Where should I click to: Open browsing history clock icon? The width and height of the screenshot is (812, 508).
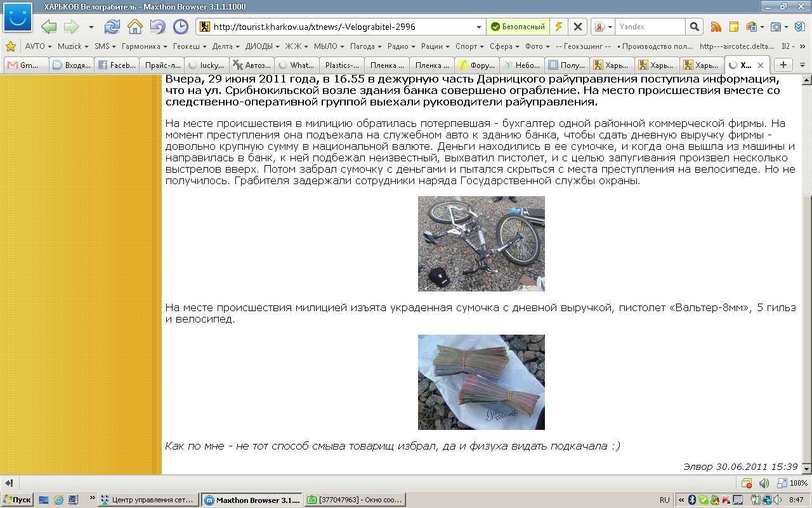(181, 27)
